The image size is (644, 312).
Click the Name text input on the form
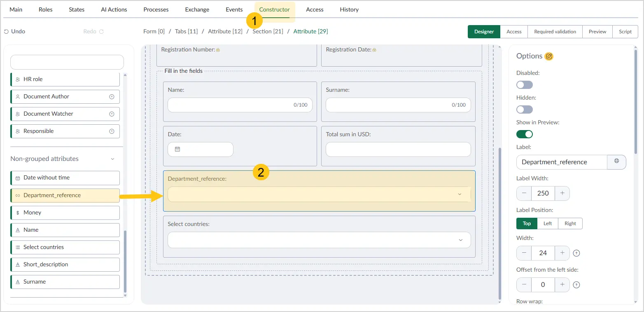click(240, 105)
